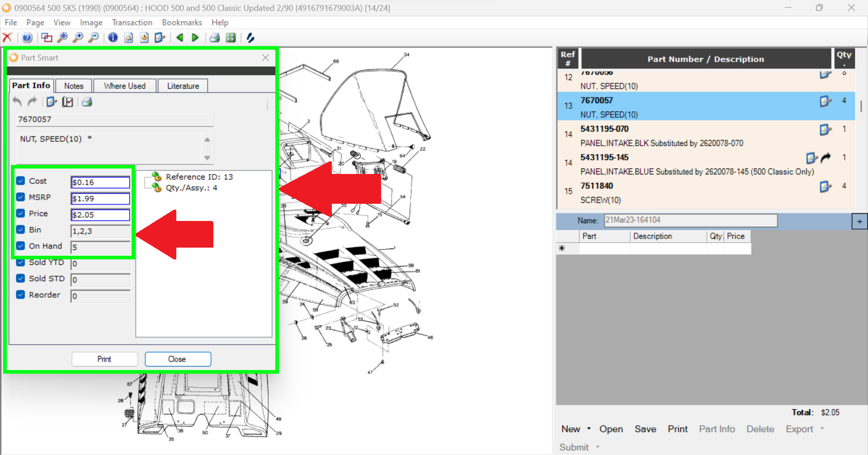Click the main toolbar add-to-picklist checkmark icon
Image resolution: width=868 pixels, height=455 pixels.
tap(160, 38)
